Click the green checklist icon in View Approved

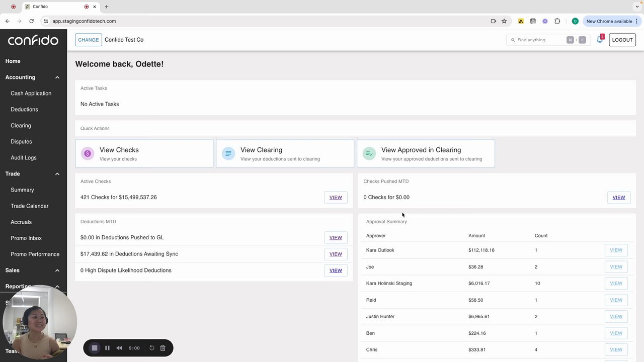[x=369, y=153]
